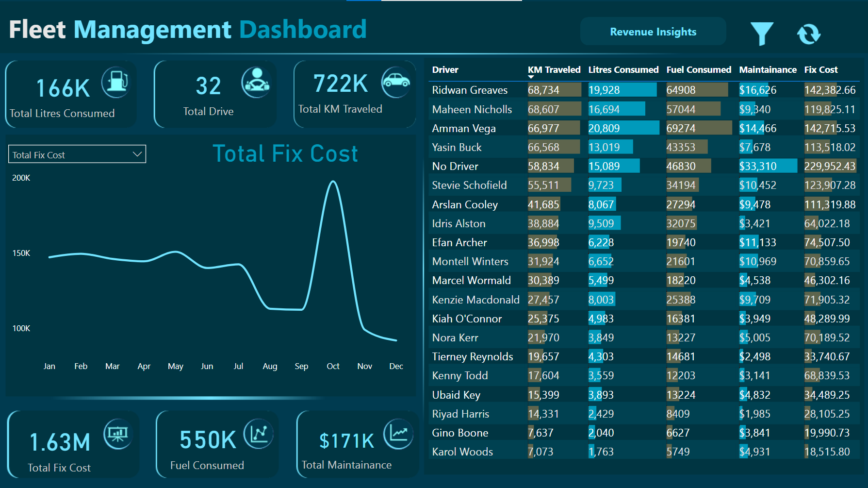This screenshot has height=488, width=868.
Task: Select the 722K Total KM Traveled card
Action: 354,94
